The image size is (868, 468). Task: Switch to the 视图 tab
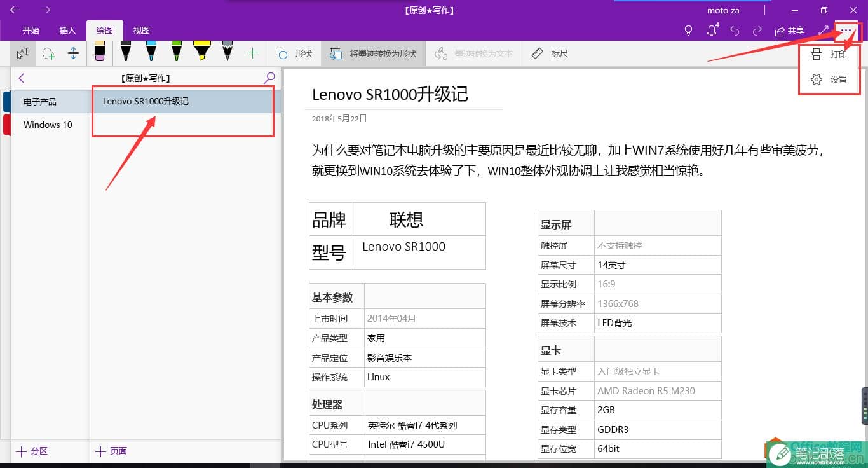142,31
